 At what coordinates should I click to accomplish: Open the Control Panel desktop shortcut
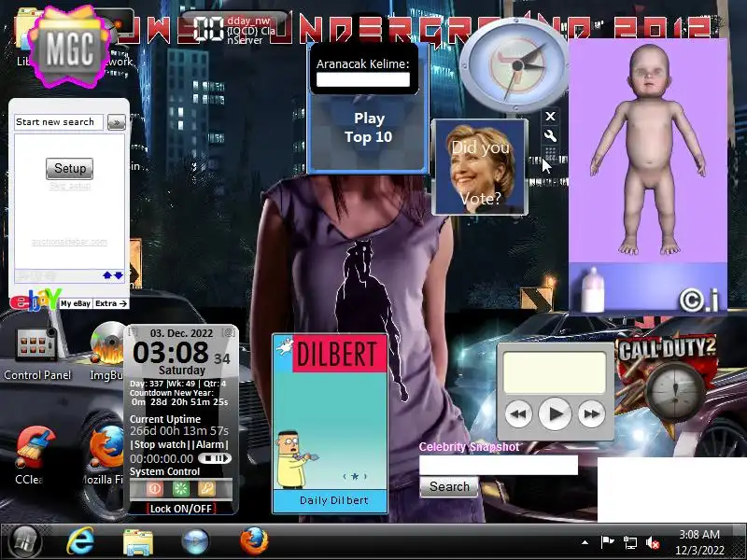pyautogui.click(x=37, y=356)
